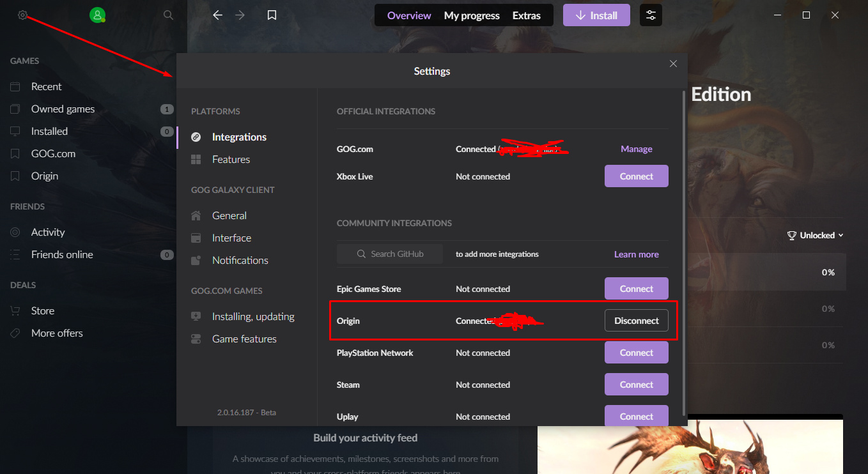The height and width of the screenshot is (474, 868).
Task: Switch to the My progress tab
Action: point(472,15)
